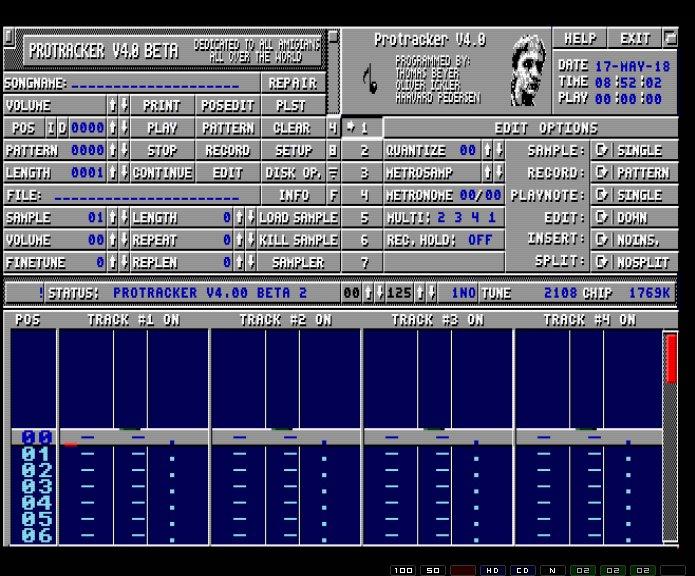Click LOAD SAMPLE button
Screen dimensions: 695x576
coord(298,217)
